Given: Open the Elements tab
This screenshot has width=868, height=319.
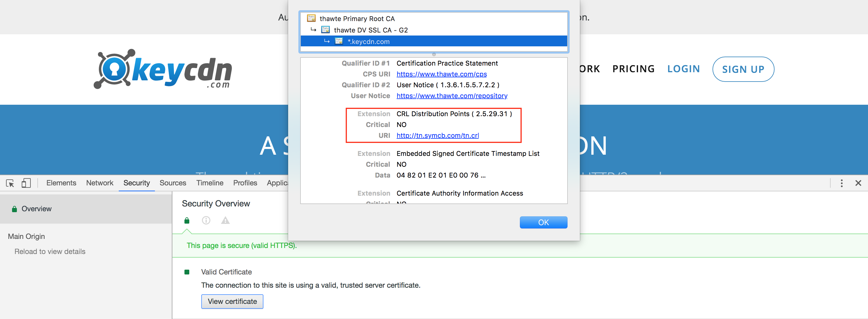Looking at the screenshot, I should pyautogui.click(x=61, y=183).
